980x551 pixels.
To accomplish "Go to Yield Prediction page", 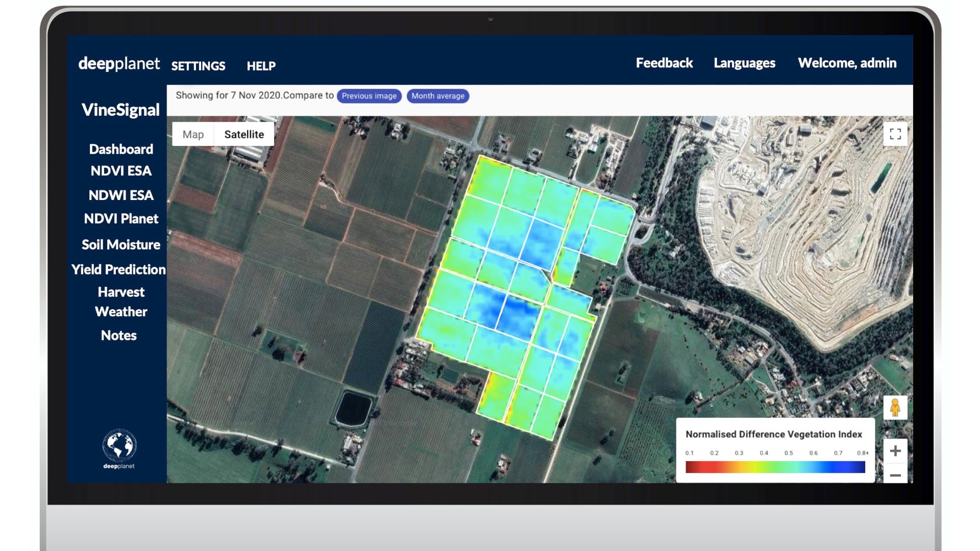I will click(118, 269).
